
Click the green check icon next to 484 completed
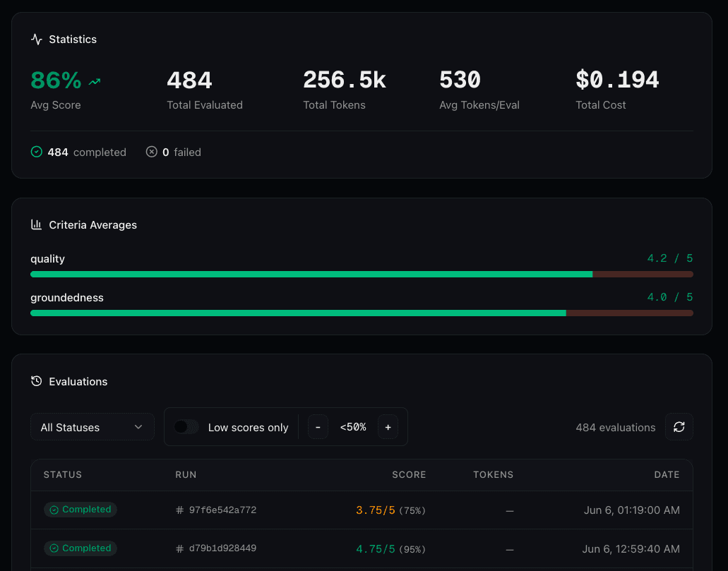(36, 152)
